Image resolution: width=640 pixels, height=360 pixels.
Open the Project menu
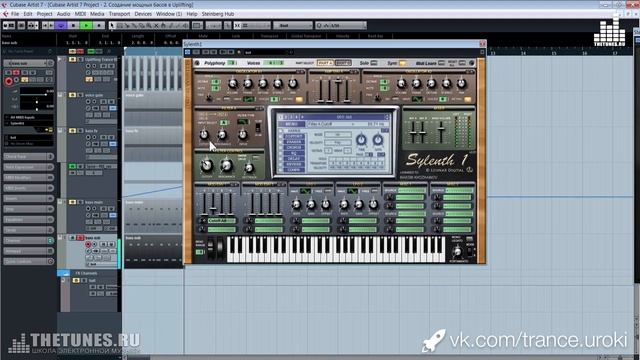[x=44, y=14]
